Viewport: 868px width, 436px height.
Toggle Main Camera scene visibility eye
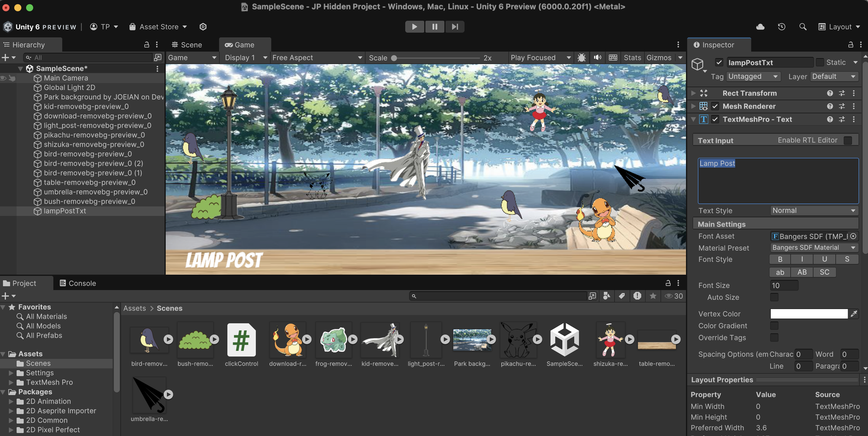(3, 78)
